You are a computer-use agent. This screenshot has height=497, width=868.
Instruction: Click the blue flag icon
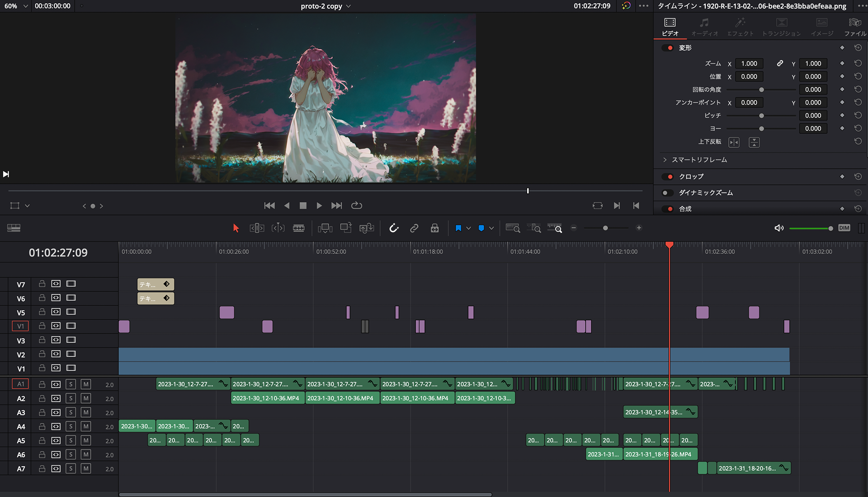click(x=458, y=228)
